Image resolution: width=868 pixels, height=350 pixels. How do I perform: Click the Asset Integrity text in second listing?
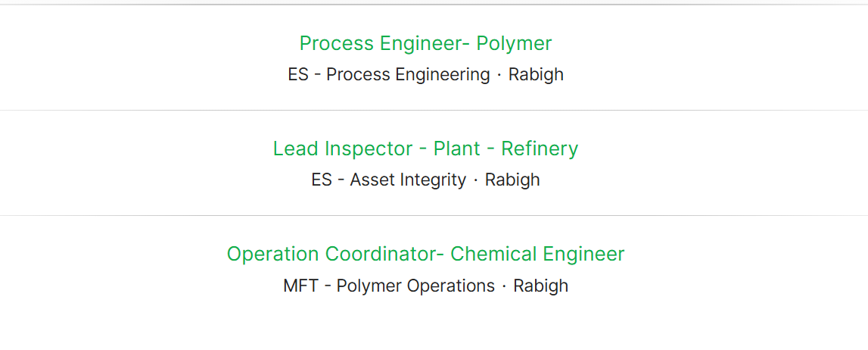pyautogui.click(x=408, y=180)
